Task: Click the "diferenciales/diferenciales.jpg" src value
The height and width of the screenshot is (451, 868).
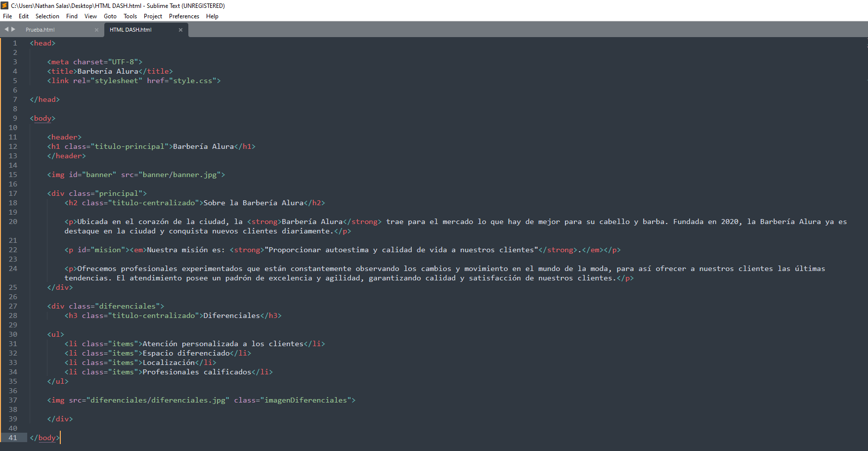Action: coord(158,400)
